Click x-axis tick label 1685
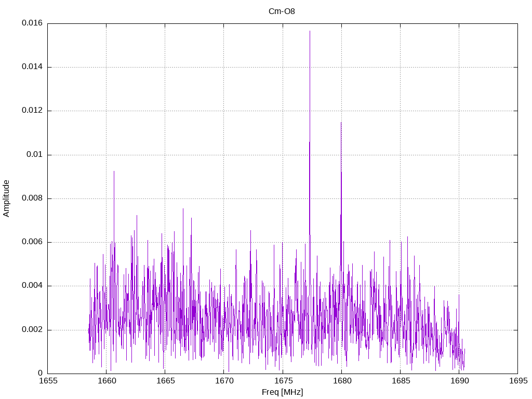This screenshot has height=399, width=532. [401, 381]
